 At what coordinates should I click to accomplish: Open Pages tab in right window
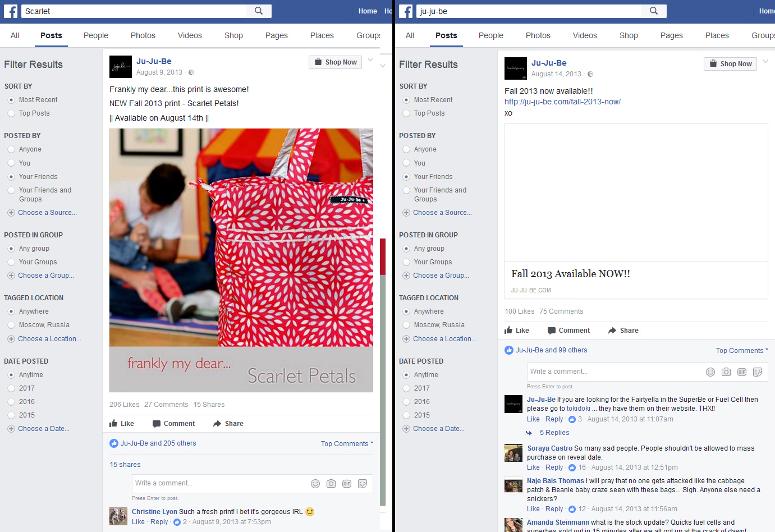click(x=672, y=35)
